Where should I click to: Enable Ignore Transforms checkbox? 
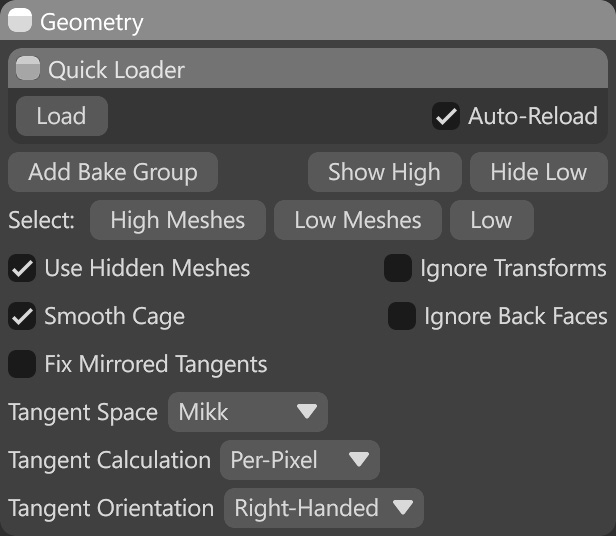pyautogui.click(x=398, y=268)
